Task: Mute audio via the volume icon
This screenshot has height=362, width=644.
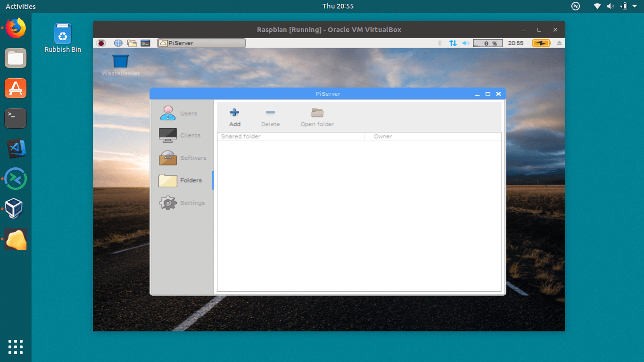Action: click(x=465, y=43)
